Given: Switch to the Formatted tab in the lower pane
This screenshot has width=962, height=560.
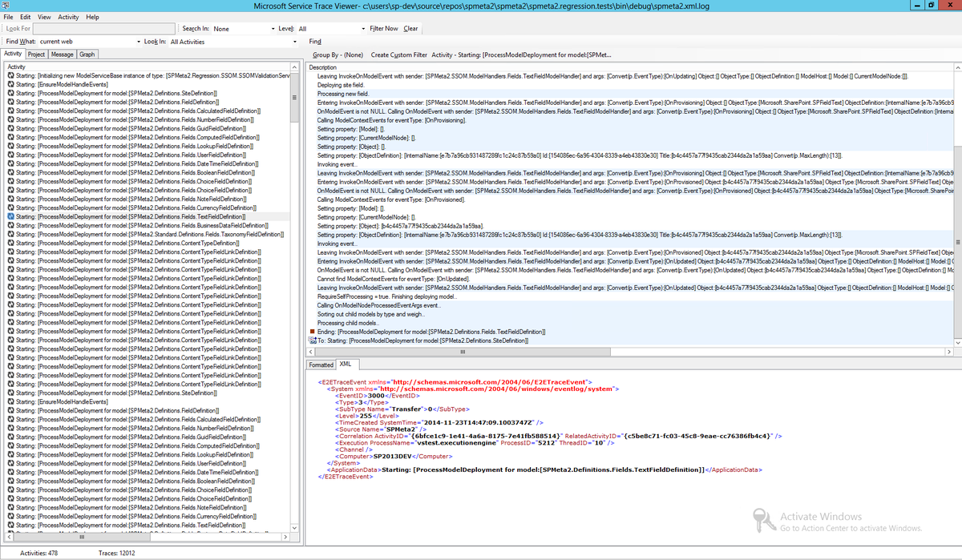Looking at the screenshot, I should [x=321, y=364].
